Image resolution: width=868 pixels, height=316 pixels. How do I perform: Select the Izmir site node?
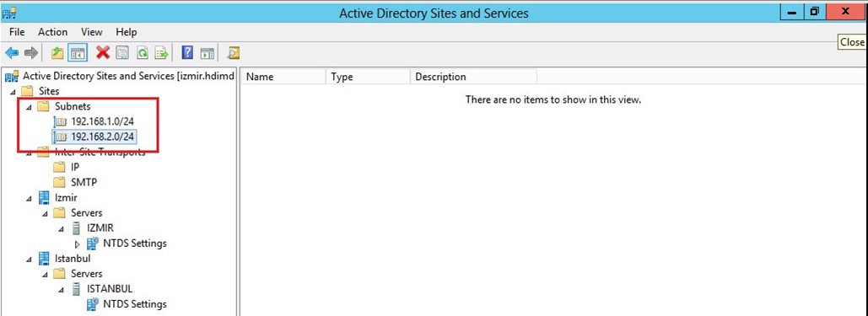65,197
